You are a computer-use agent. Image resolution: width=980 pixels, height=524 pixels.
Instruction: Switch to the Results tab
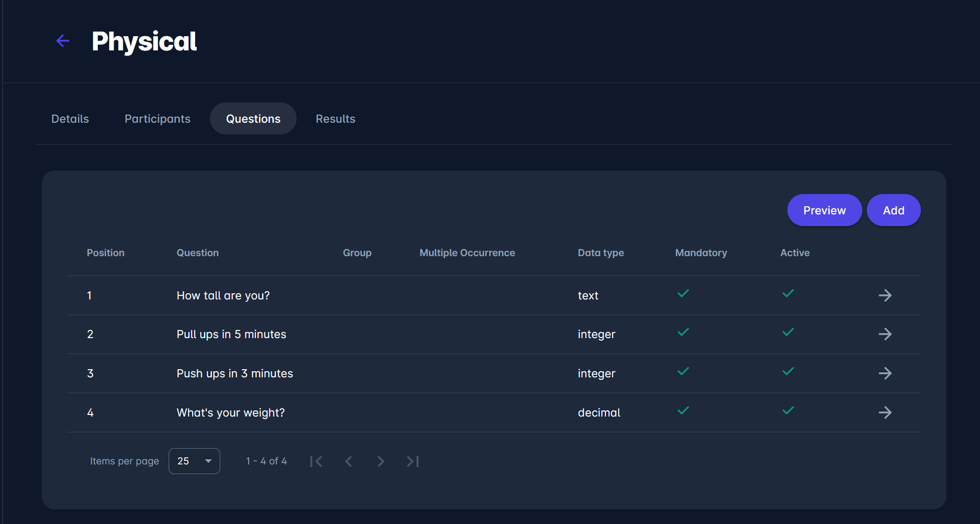pyautogui.click(x=335, y=119)
